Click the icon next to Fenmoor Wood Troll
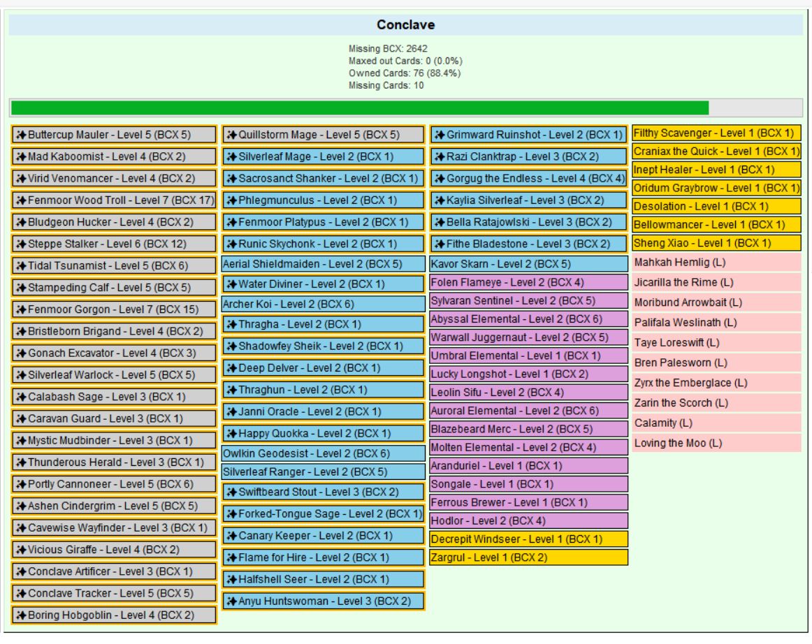This screenshot has height=644, width=812. click(21, 200)
